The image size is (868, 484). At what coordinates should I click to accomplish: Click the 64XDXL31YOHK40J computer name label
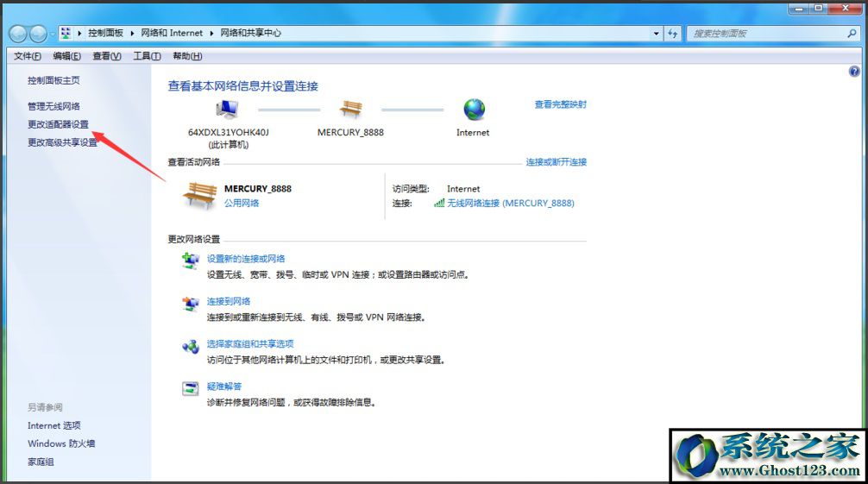click(x=228, y=132)
